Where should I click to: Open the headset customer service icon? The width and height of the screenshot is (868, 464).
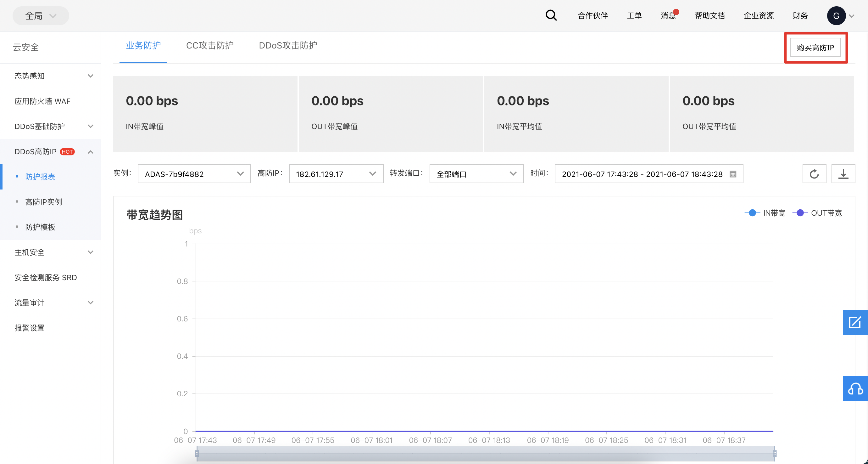pyautogui.click(x=855, y=388)
